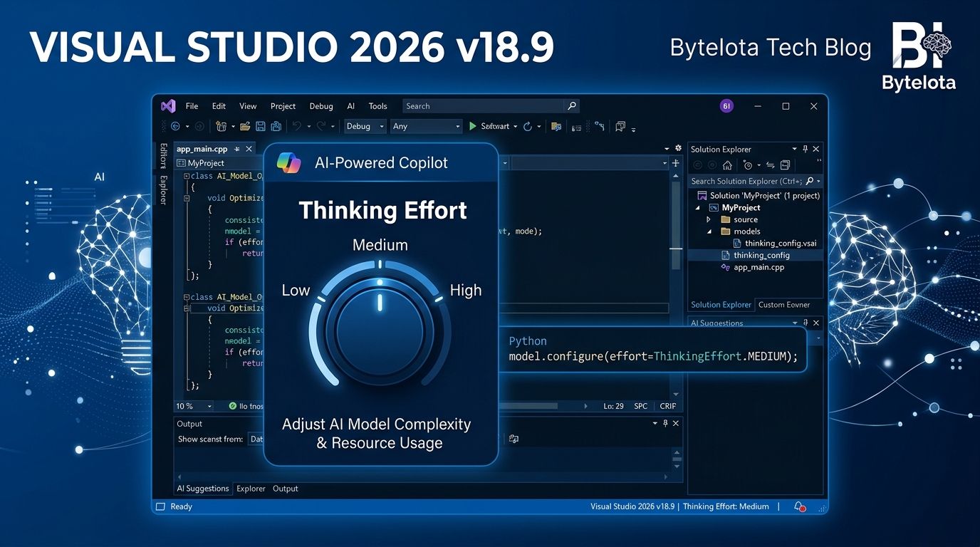This screenshot has height=547, width=980.
Task: Open the Edit menu
Action: click(x=219, y=106)
